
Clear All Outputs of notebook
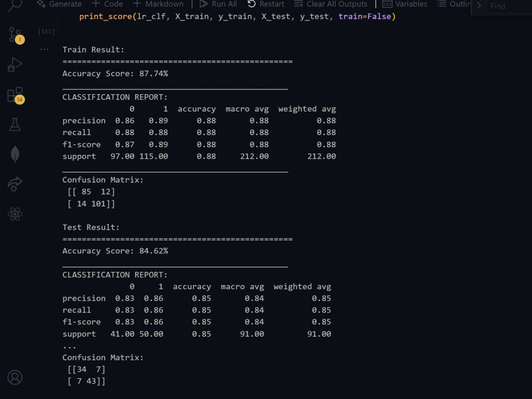330,4
